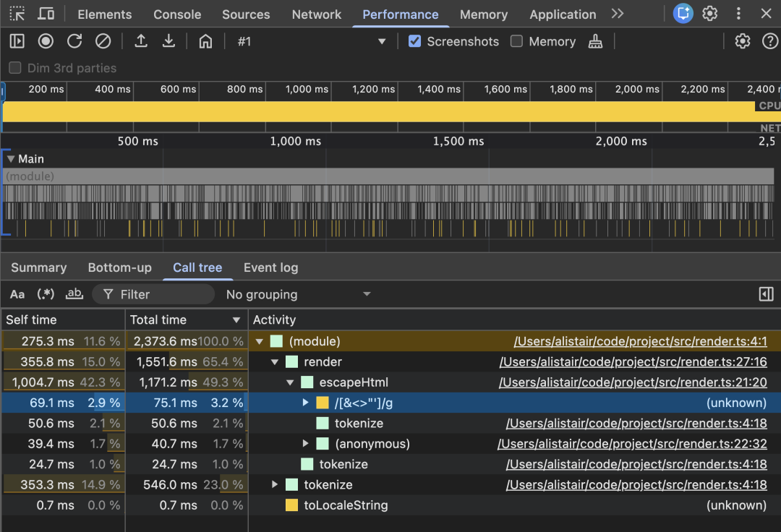Open render.ts:4:1 source link
Viewport: 781px width, 532px height.
pyautogui.click(x=641, y=341)
